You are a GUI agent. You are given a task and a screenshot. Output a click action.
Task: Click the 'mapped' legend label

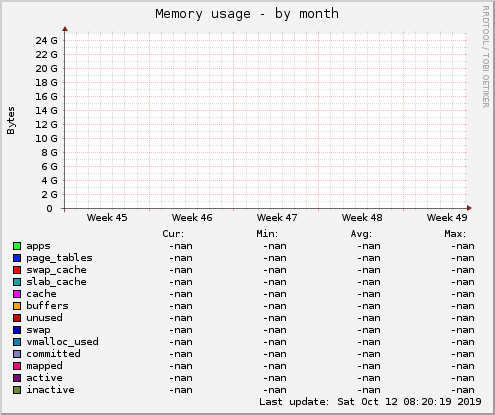[x=44, y=366]
